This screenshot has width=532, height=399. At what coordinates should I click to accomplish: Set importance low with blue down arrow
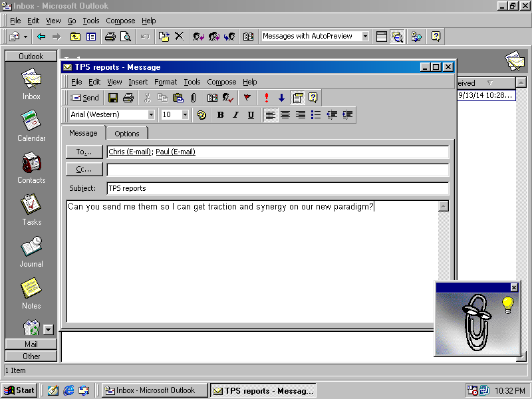tap(281, 98)
